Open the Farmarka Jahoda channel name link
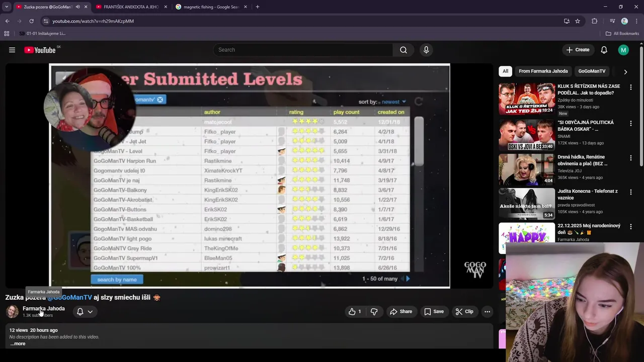The width and height of the screenshot is (644, 362). click(44, 309)
